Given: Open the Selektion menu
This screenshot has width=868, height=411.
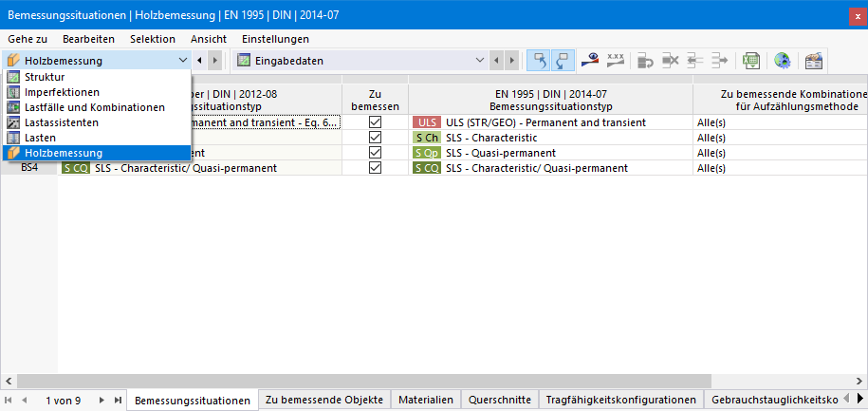Looking at the screenshot, I should coord(153,39).
